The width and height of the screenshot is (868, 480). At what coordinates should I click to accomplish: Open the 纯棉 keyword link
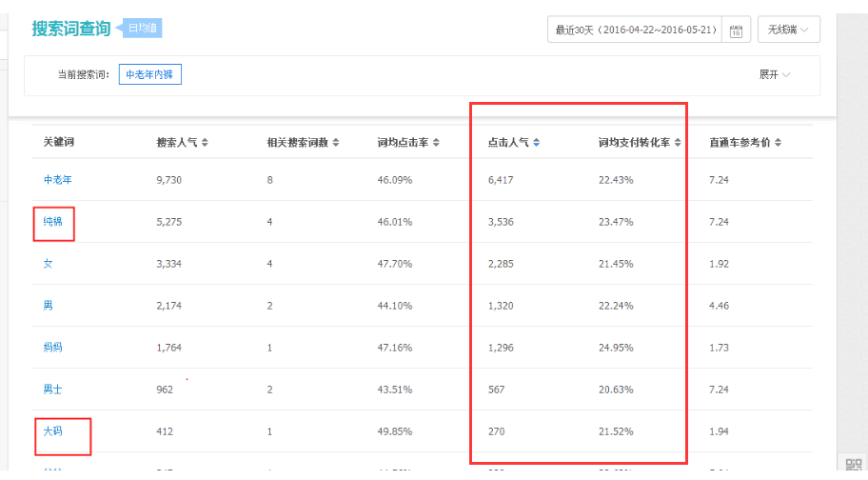click(52, 222)
